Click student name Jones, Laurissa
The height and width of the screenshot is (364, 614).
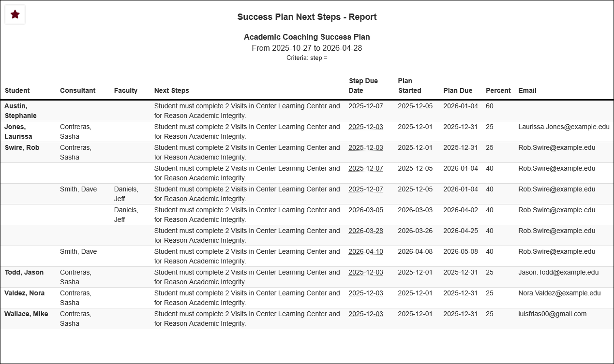[18, 131]
